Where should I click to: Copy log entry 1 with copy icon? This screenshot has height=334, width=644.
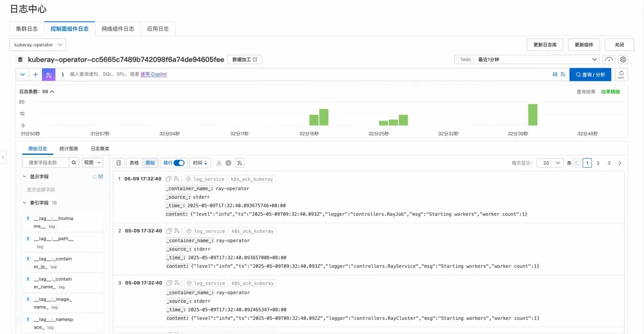pos(168,179)
